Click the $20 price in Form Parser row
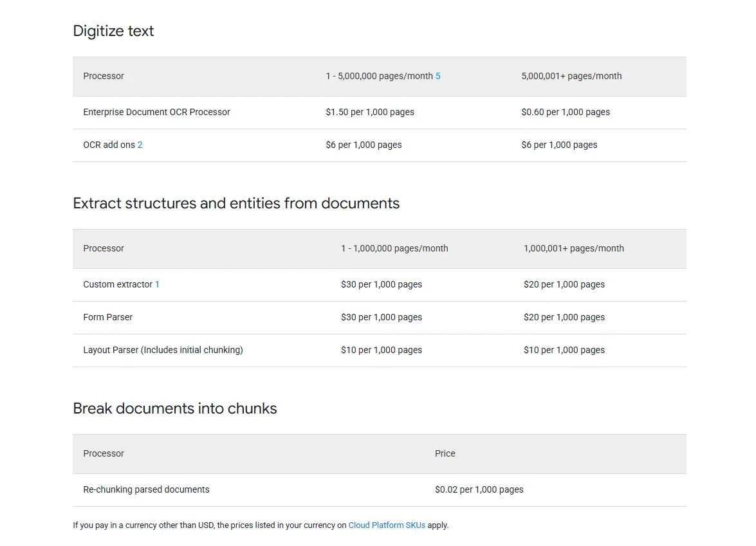The height and width of the screenshot is (546, 756). click(564, 318)
